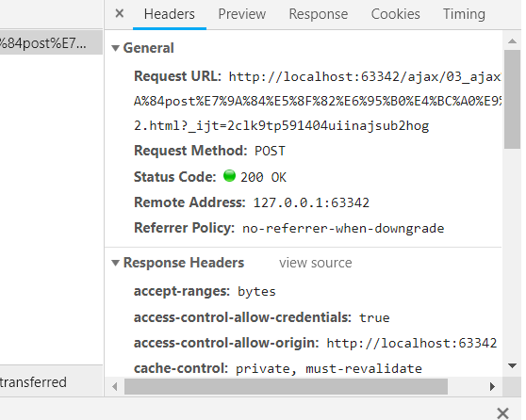Click the Request URL value
526x420 pixels.
click(318, 101)
